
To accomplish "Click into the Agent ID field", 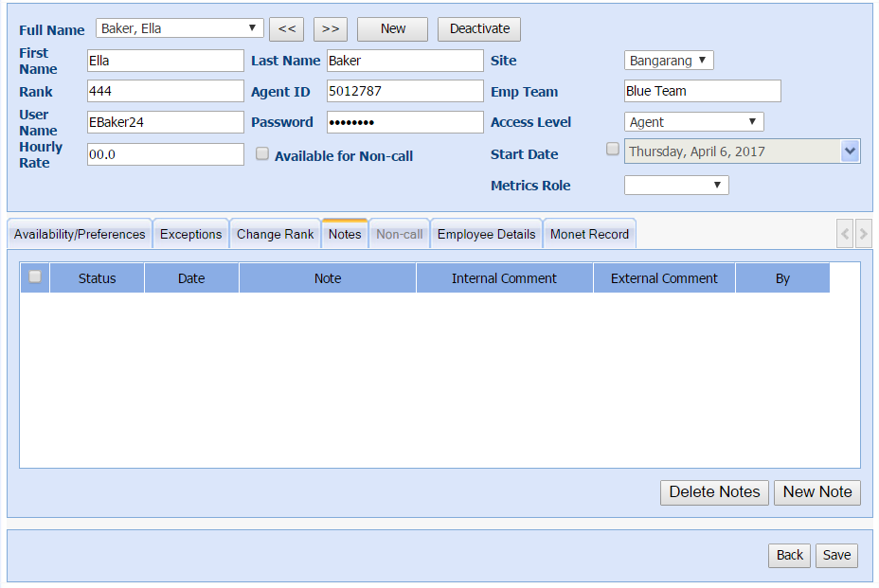I will [404, 92].
